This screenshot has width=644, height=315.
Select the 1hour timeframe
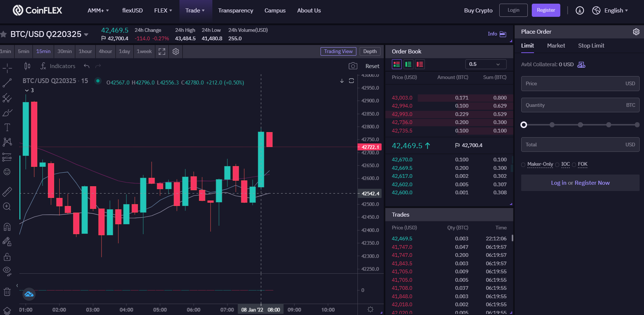(x=85, y=52)
